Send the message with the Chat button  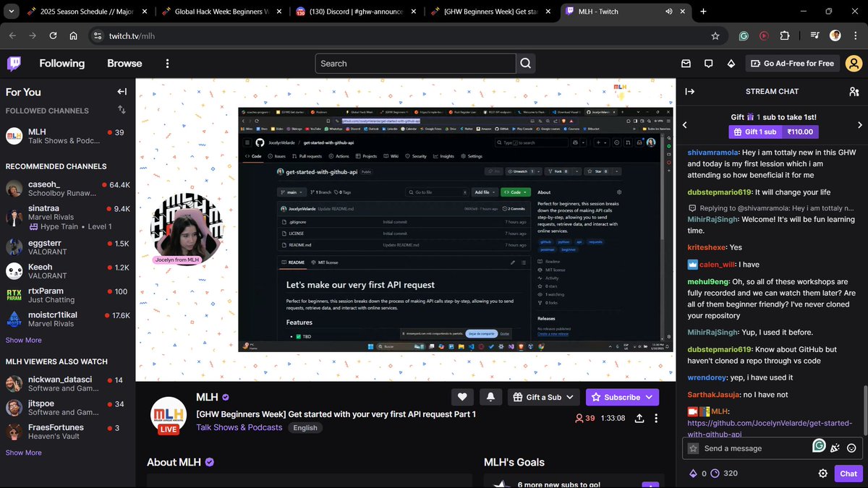(x=849, y=474)
